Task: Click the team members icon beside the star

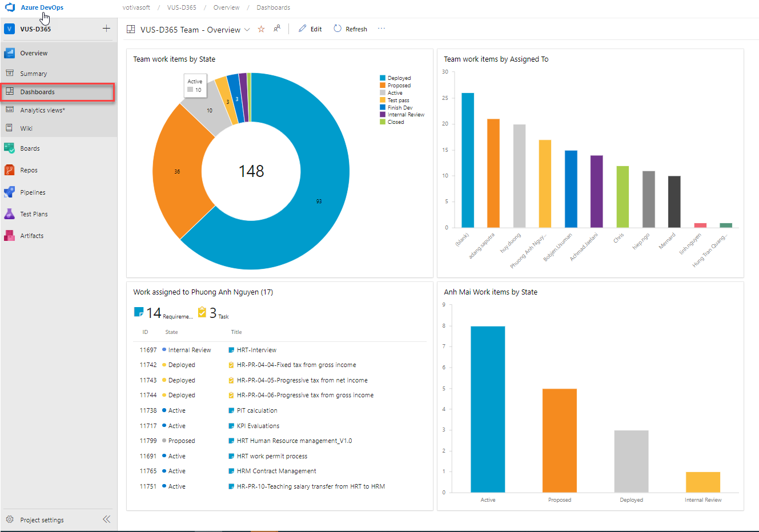Action: coord(277,29)
